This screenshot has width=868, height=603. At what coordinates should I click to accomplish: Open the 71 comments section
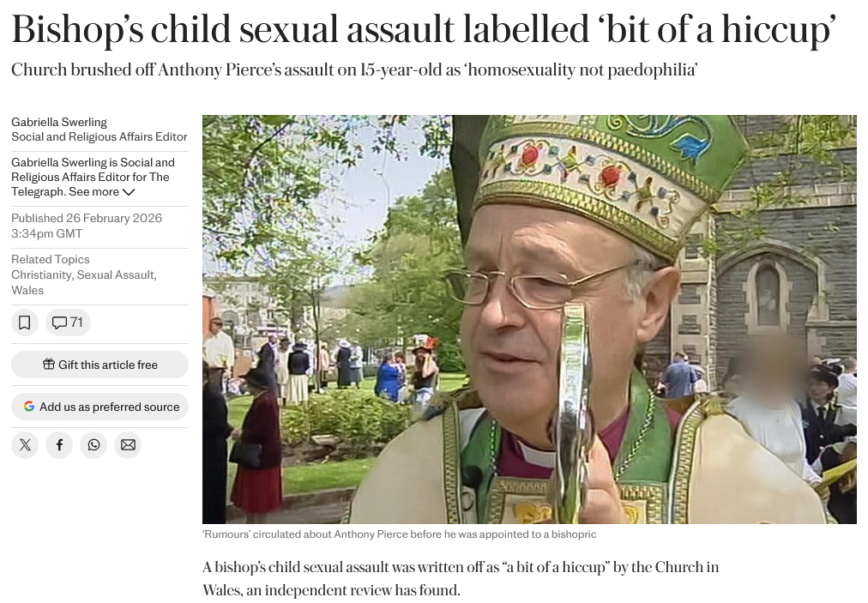click(68, 323)
